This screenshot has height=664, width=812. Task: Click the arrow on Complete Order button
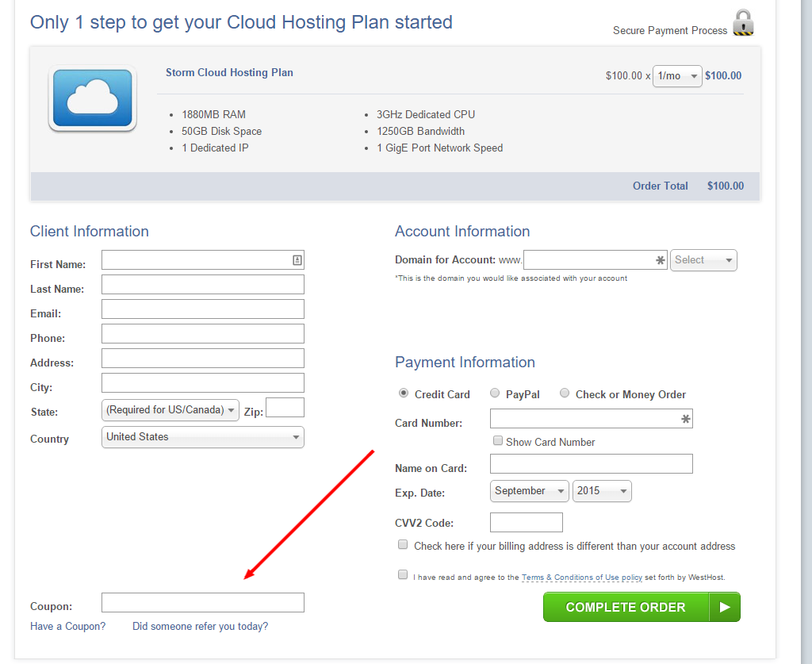(x=724, y=607)
